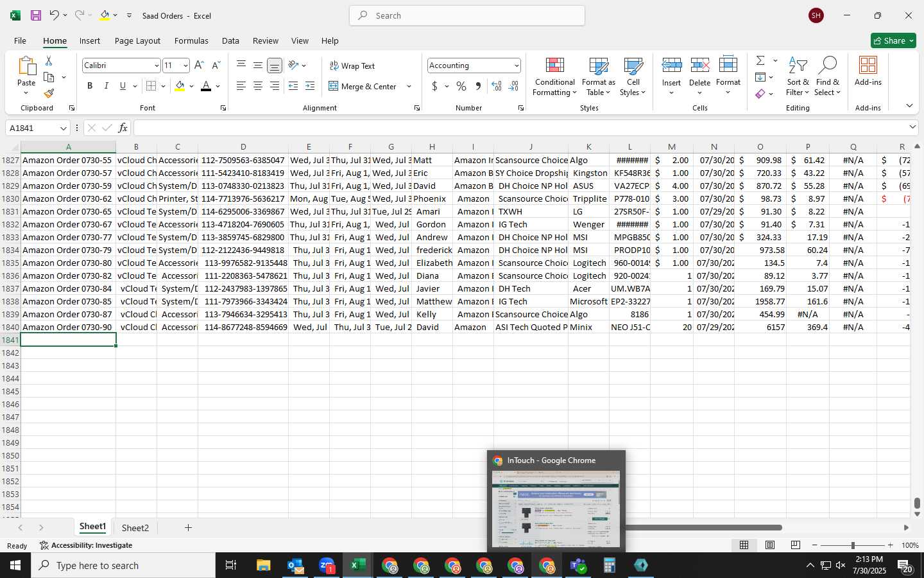Open the font size dropdown
This screenshot has height=578, width=924.
tap(185, 66)
